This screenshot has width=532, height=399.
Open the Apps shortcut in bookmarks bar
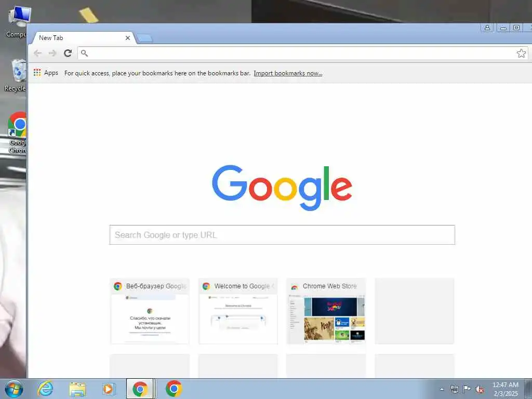pos(46,73)
